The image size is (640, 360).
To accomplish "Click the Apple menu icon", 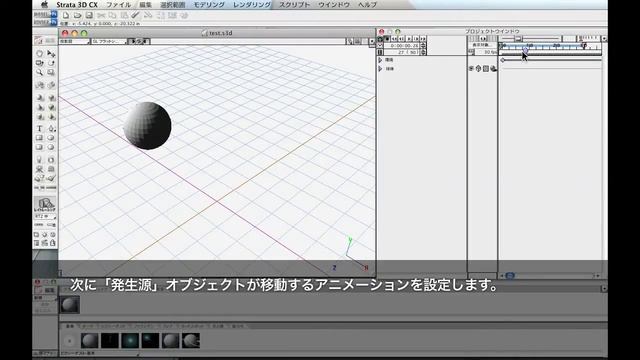I will coord(45,4).
